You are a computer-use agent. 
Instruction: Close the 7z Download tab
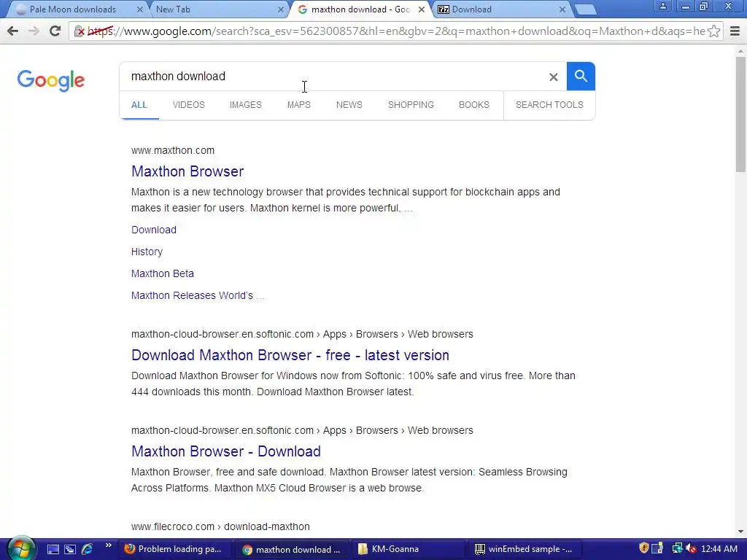click(562, 9)
